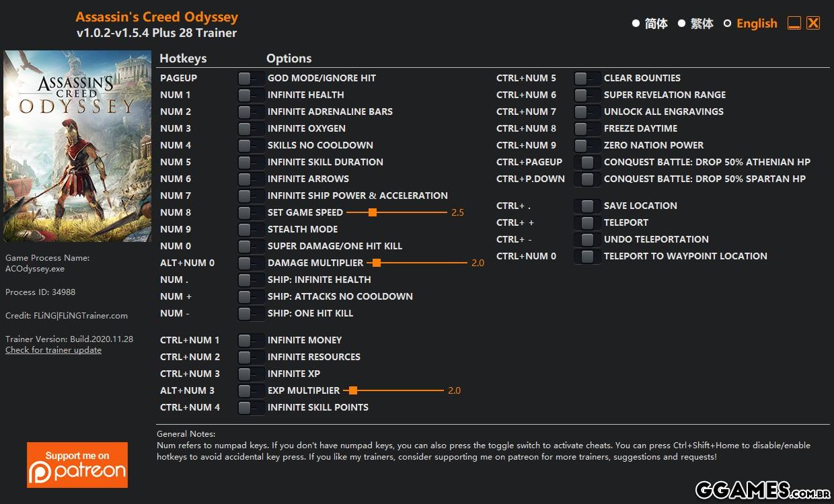Turn on Infinite Health
The height and width of the screenshot is (504, 834).
point(250,95)
